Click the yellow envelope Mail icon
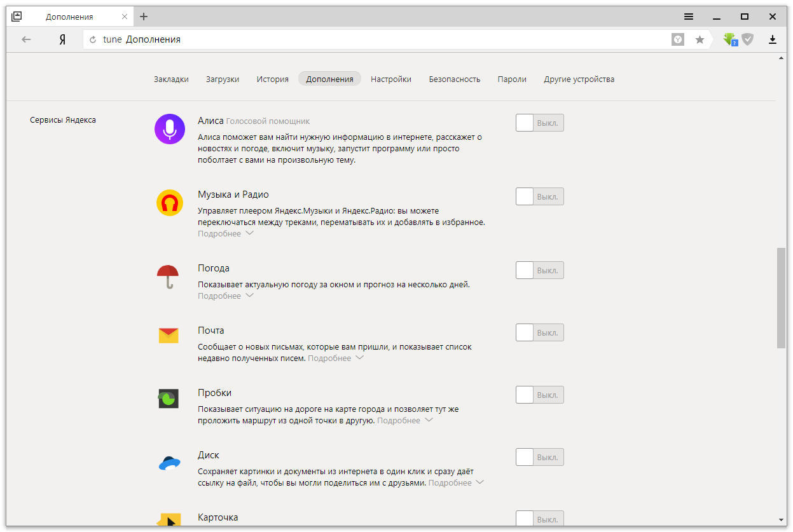 tap(169, 336)
